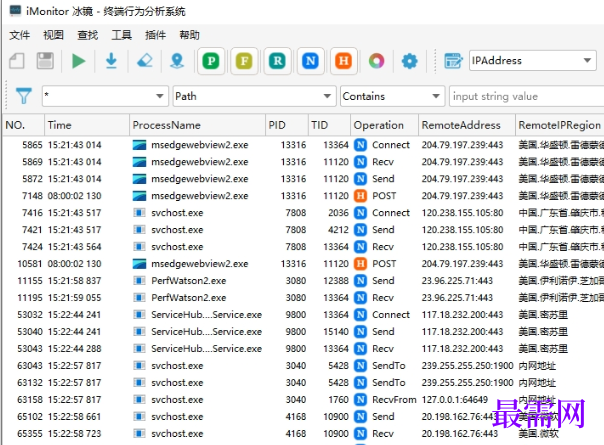Toggle the teal R registry filter
Viewport: 604px width, 445px height.
point(277,61)
